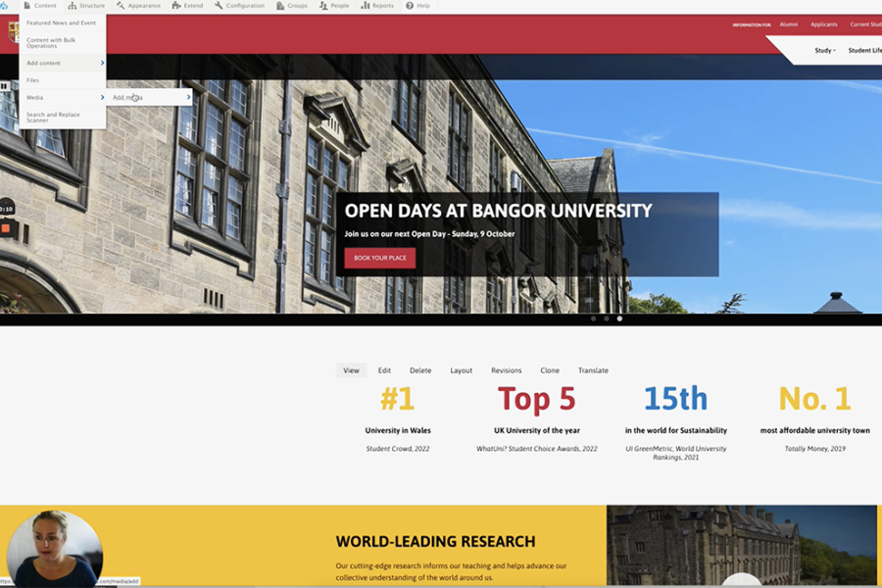Image resolution: width=882 pixels, height=588 pixels.
Task: Open the Study dropdown in main navigation
Action: pyautogui.click(x=825, y=51)
